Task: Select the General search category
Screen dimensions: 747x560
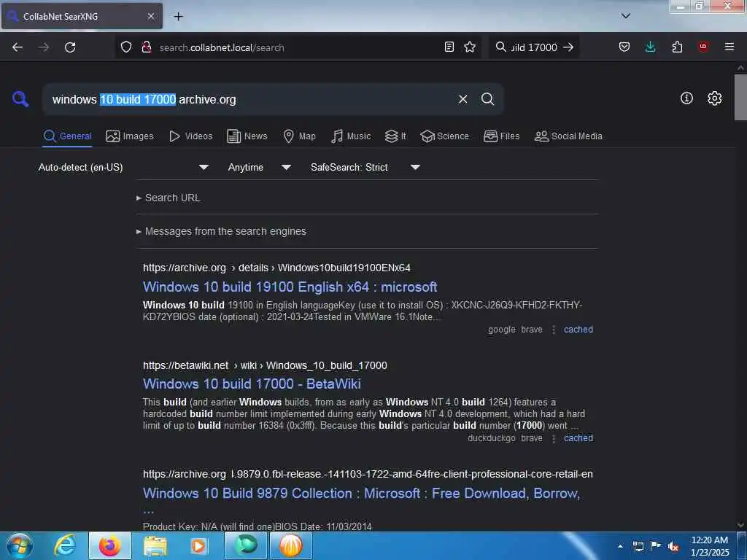Action: [67, 136]
